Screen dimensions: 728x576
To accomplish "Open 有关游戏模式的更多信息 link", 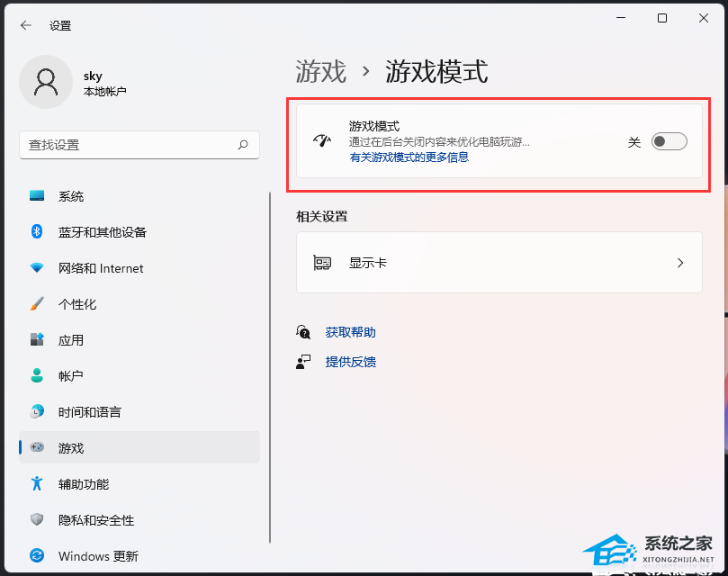I will click(409, 157).
